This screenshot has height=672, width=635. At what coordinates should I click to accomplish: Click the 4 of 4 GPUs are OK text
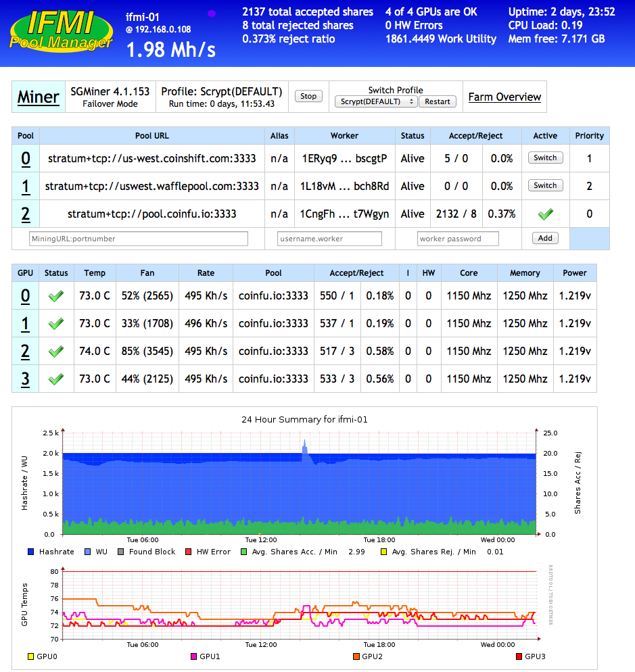click(x=431, y=12)
